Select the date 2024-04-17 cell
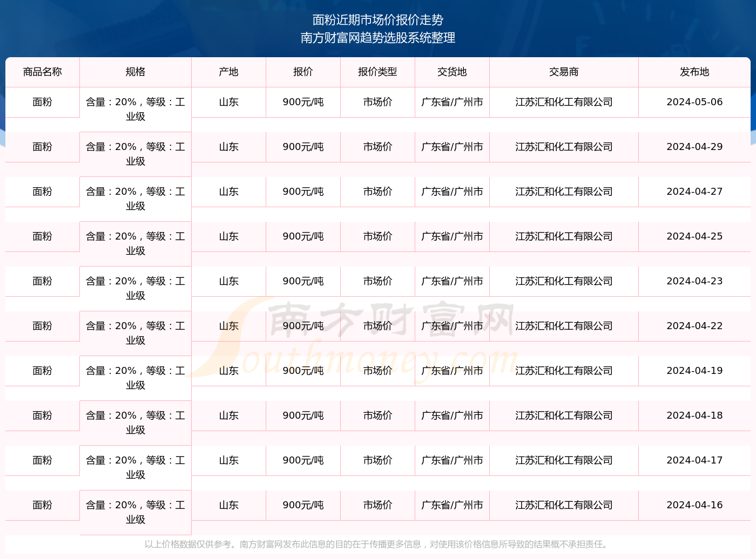 pos(694,460)
